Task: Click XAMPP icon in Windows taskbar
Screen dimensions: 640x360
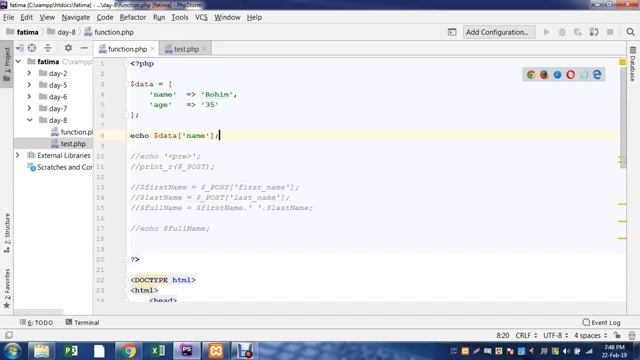Action: (x=216, y=351)
